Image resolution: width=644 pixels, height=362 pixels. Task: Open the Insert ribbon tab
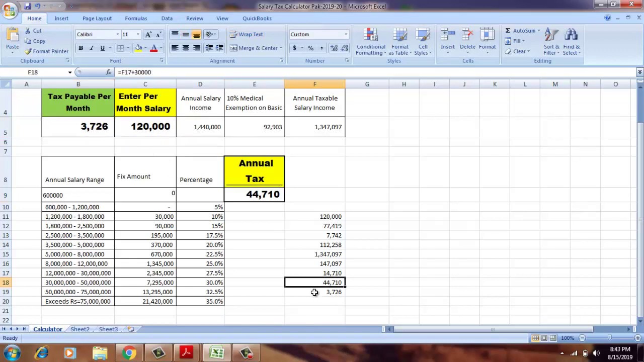pos(61,19)
